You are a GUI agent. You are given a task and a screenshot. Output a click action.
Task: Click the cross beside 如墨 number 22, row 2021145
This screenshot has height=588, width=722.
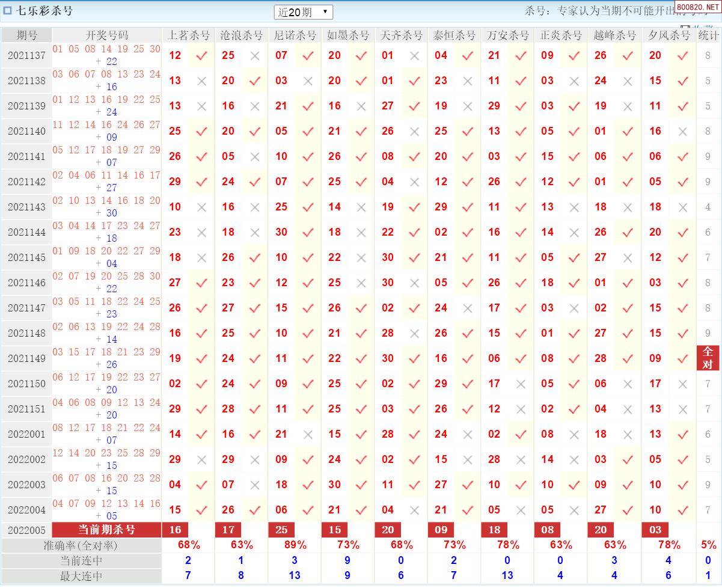point(361,257)
